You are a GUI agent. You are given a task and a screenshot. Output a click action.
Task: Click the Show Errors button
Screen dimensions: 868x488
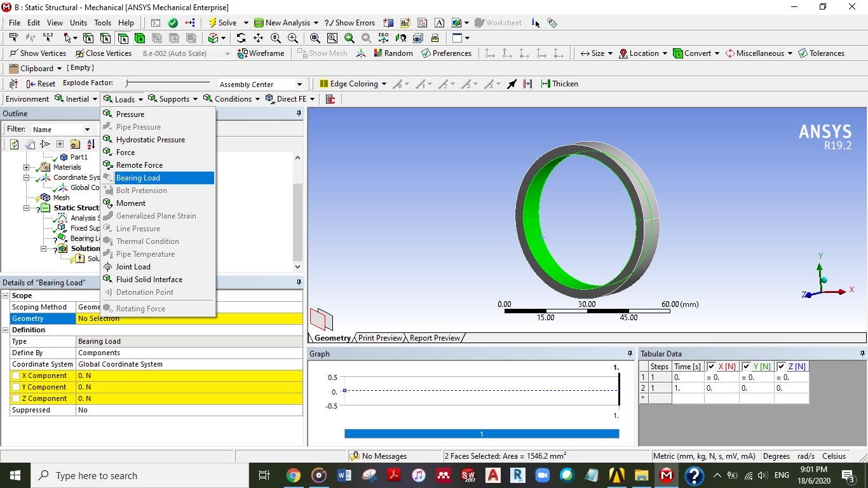349,23
